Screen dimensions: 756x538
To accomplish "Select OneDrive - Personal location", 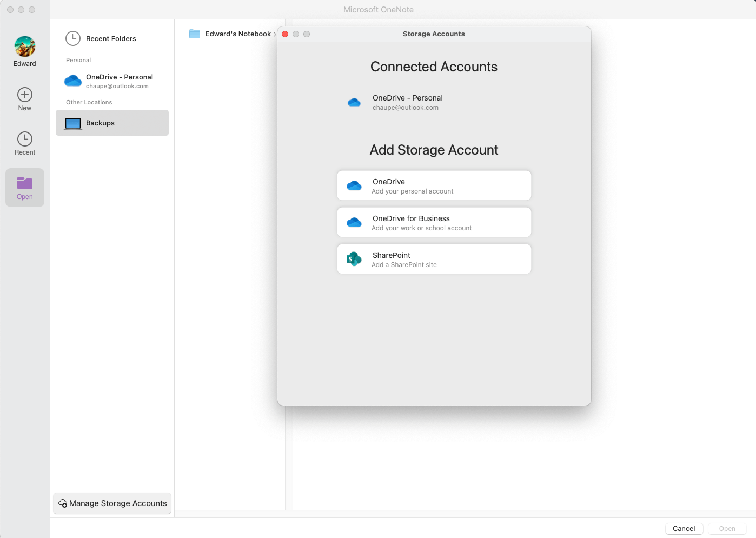I will click(x=112, y=81).
